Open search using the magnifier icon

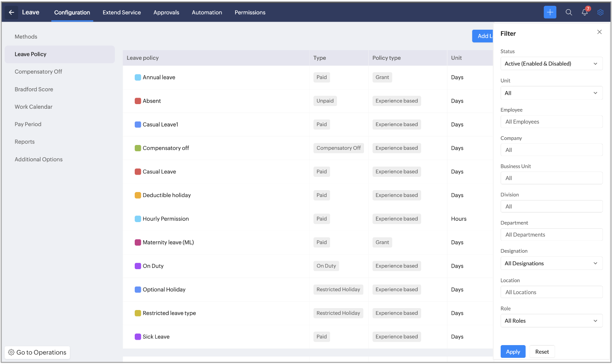(569, 12)
